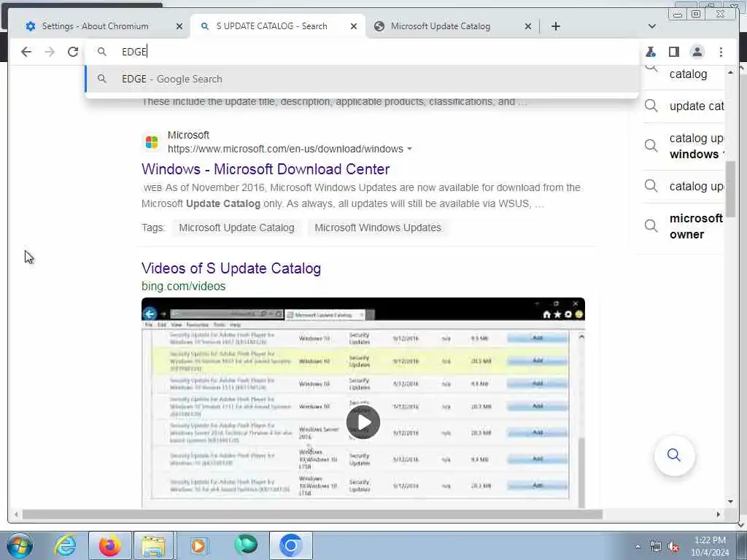Select the 'catalog' related search at top

[689, 74]
